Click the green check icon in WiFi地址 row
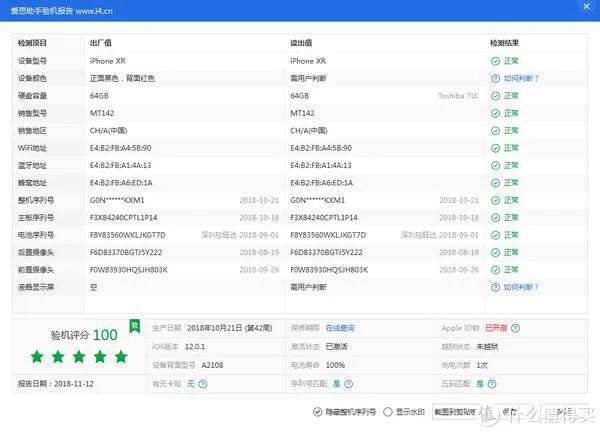The image size is (600, 432). click(x=495, y=148)
